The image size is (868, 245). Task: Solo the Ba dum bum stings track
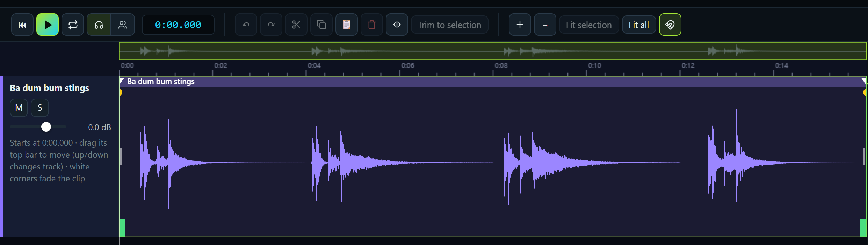(x=40, y=107)
